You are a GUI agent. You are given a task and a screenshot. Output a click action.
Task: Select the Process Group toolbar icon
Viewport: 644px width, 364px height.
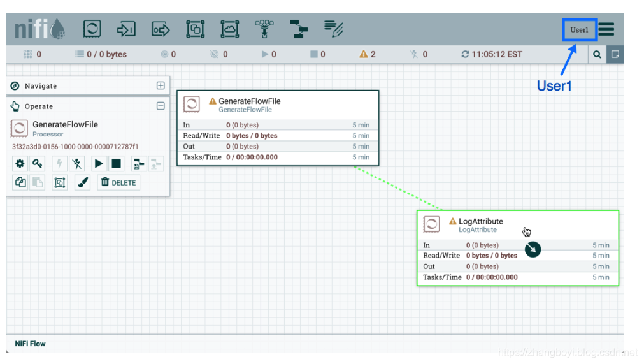pyautogui.click(x=195, y=29)
